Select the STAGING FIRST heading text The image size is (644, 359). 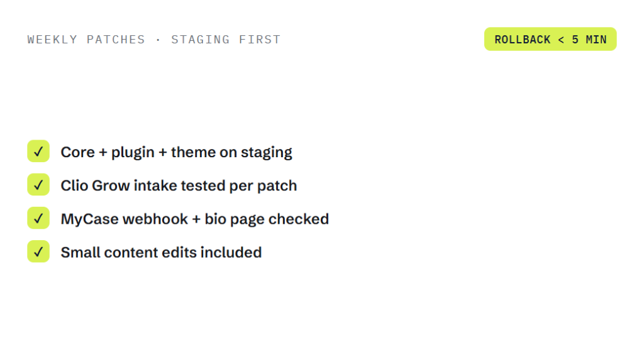click(x=226, y=40)
